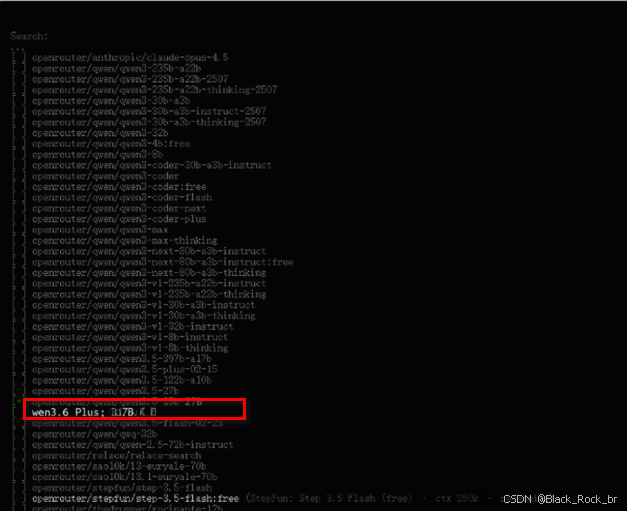627x511 pixels.
Task: Select qwen3-next-80b-a3b-instruct:free entry
Action: pyautogui.click(x=162, y=262)
